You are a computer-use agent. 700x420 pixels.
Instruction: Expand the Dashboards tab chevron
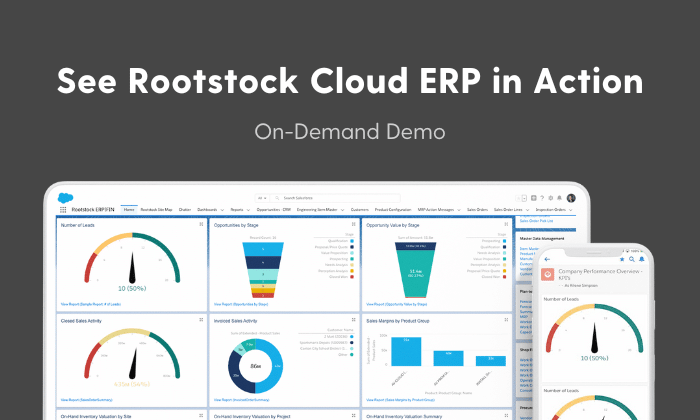click(222, 210)
